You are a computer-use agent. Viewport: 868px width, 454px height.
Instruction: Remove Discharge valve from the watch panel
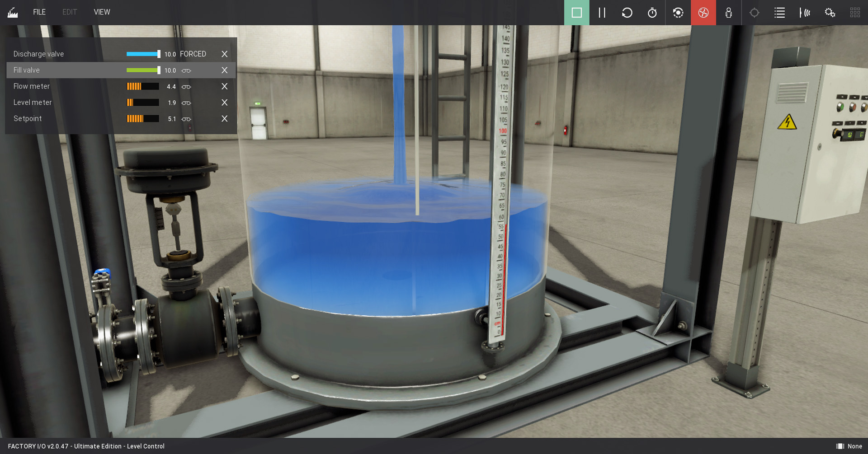point(224,54)
